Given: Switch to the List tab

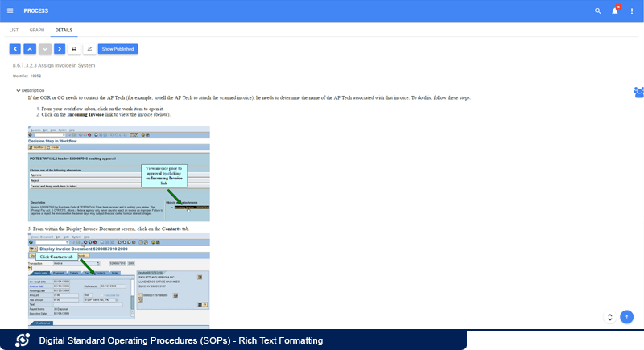Looking at the screenshot, I should (x=14, y=30).
